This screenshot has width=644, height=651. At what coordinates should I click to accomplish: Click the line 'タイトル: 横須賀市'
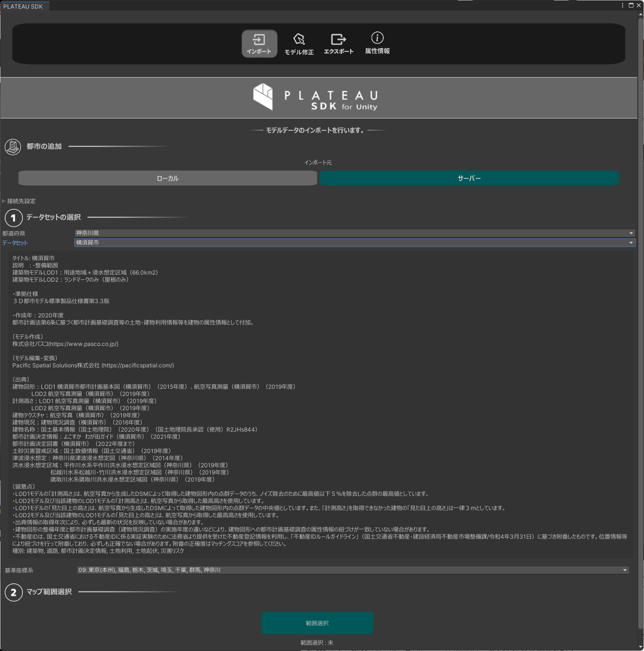click(33, 258)
